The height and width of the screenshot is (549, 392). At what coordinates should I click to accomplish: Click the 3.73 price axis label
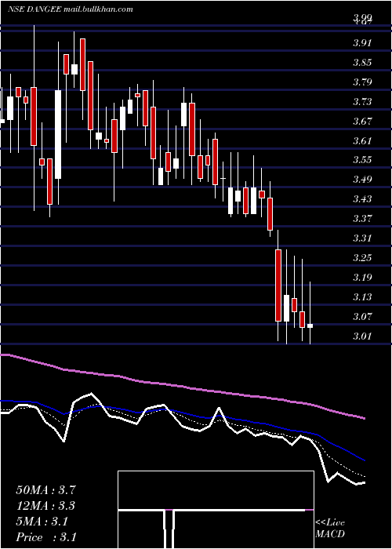[362, 102]
